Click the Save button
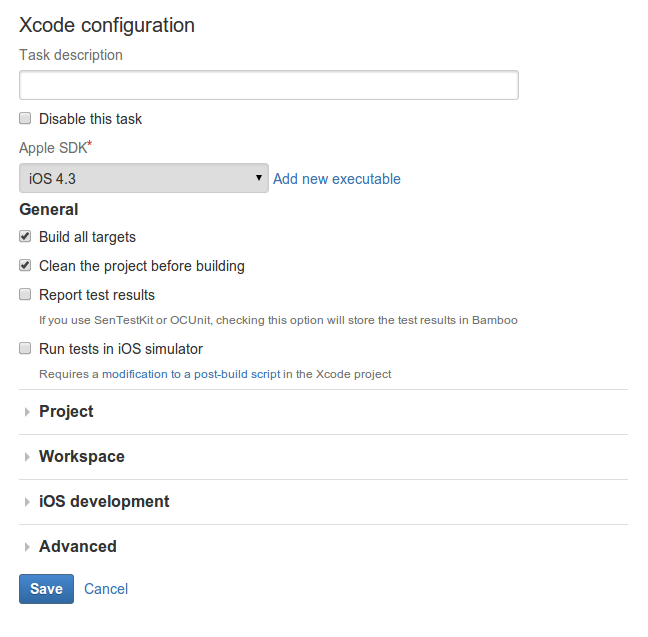The width and height of the screenshot is (648, 637). click(46, 589)
